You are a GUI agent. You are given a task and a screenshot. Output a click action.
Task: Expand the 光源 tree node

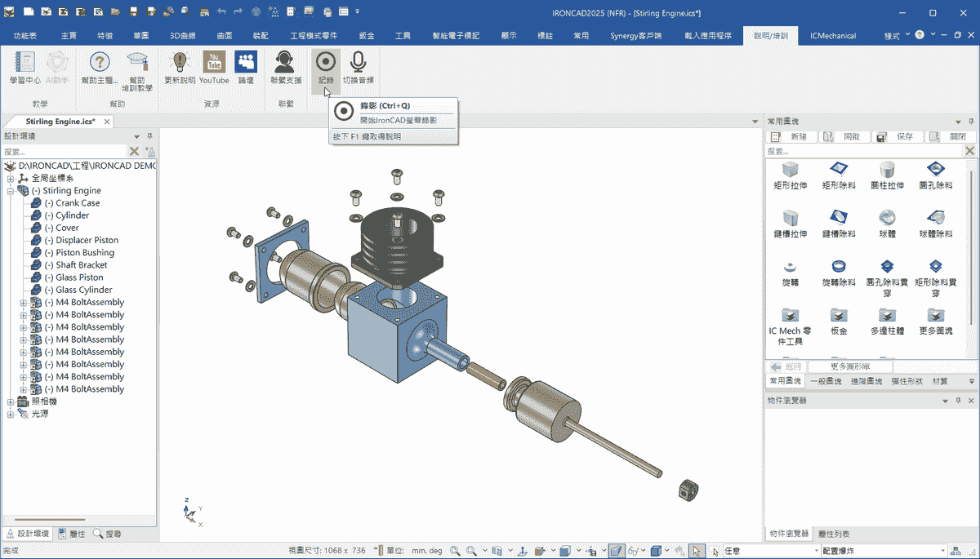click(x=11, y=414)
